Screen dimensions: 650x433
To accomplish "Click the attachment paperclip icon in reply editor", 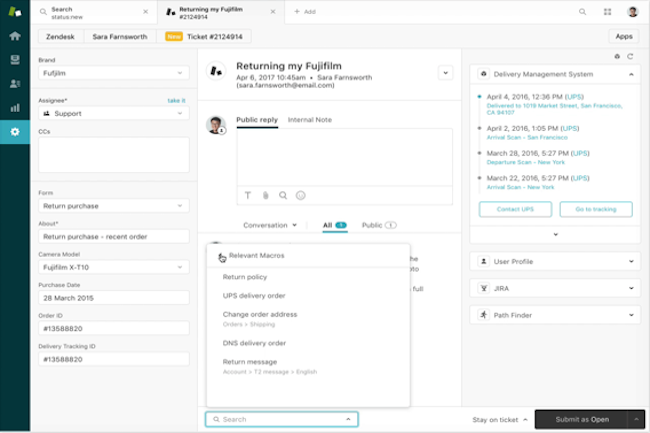I will [x=266, y=195].
